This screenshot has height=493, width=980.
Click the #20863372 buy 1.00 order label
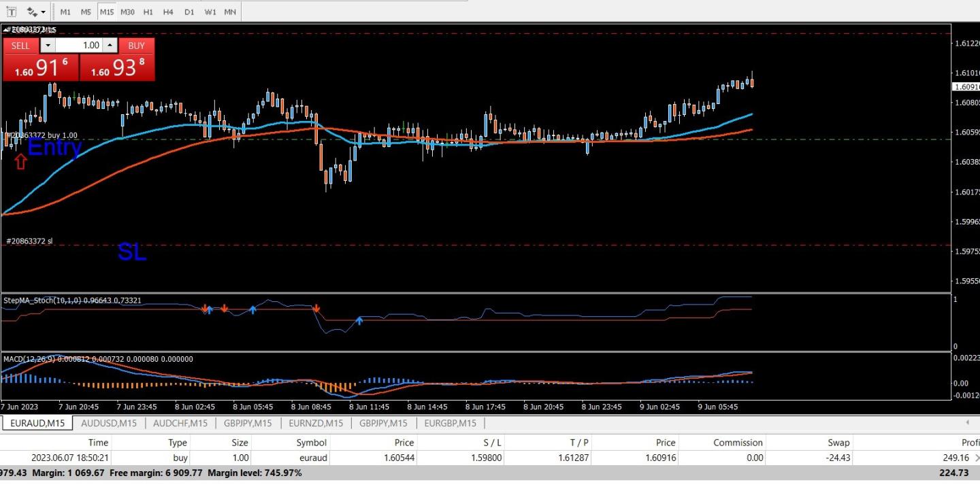(42, 135)
